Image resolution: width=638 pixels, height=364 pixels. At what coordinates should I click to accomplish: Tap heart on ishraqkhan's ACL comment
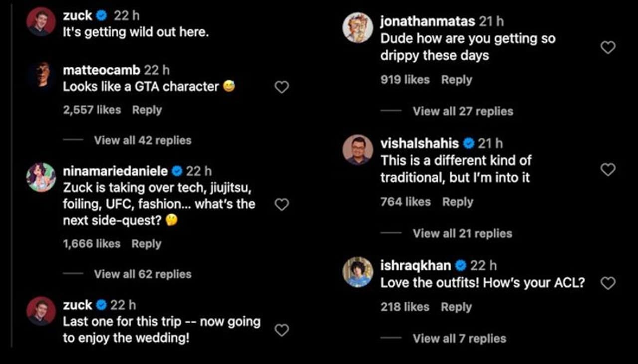608,283
